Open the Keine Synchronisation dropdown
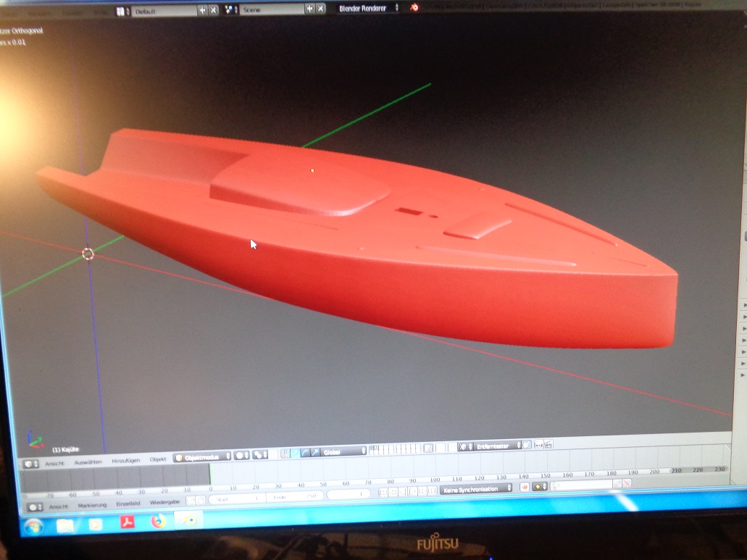Viewport: 747px width, 560px height. coord(476,488)
